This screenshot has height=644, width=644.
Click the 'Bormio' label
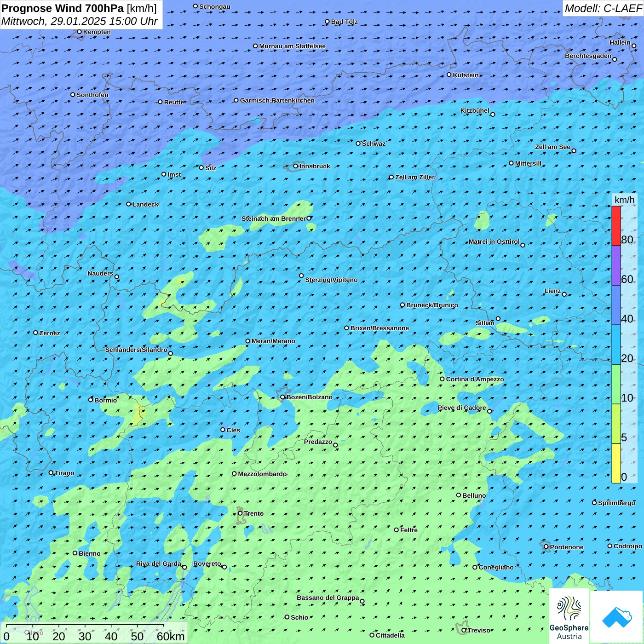point(105,400)
